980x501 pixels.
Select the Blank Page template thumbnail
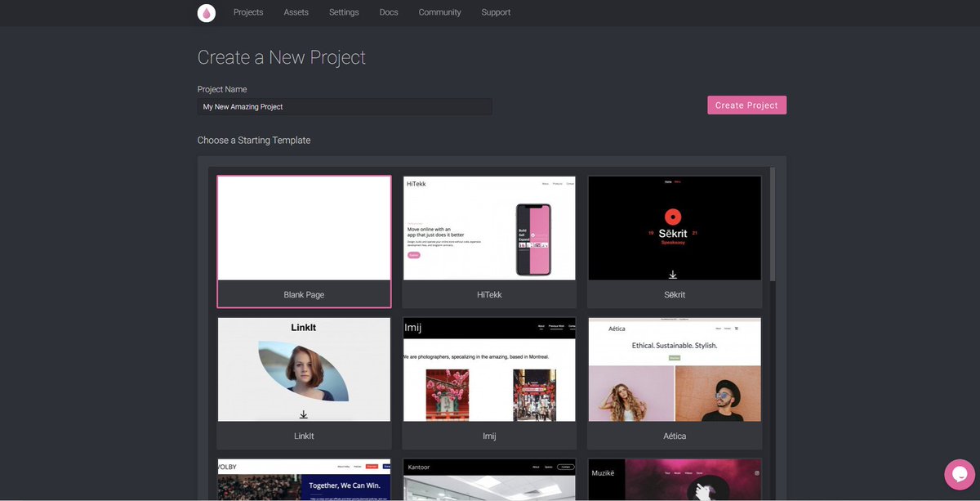pos(304,228)
